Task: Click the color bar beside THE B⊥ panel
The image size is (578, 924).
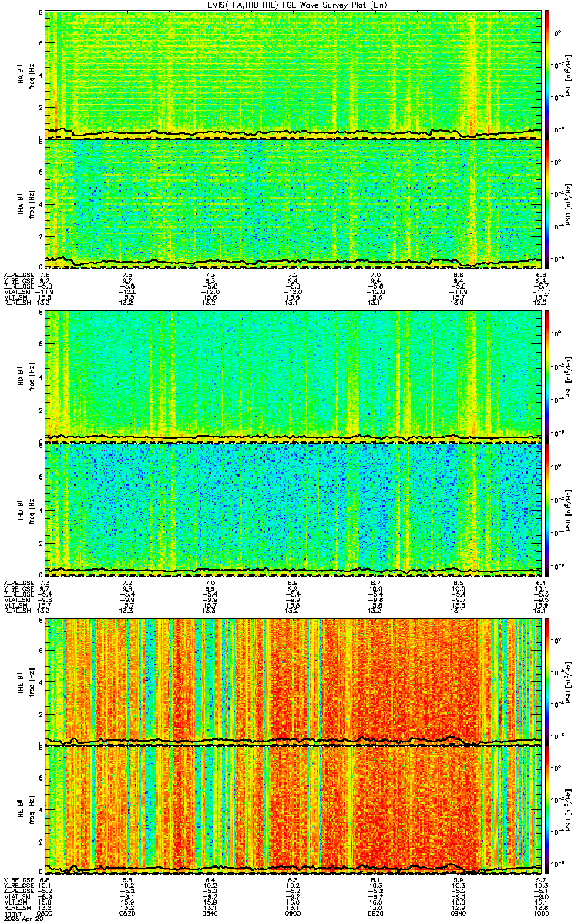Action: (x=548, y=681)
